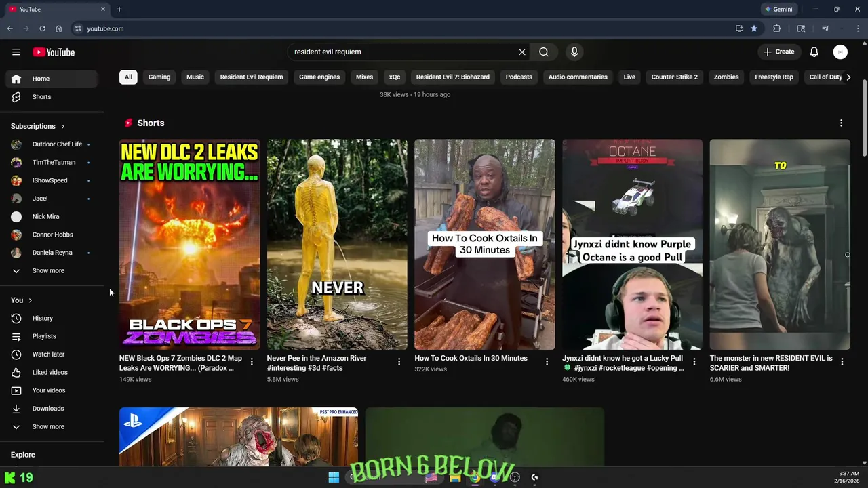Open options for Cook Oxtails short
Viewport: 868px width, 488px height.
click(547, 362)
